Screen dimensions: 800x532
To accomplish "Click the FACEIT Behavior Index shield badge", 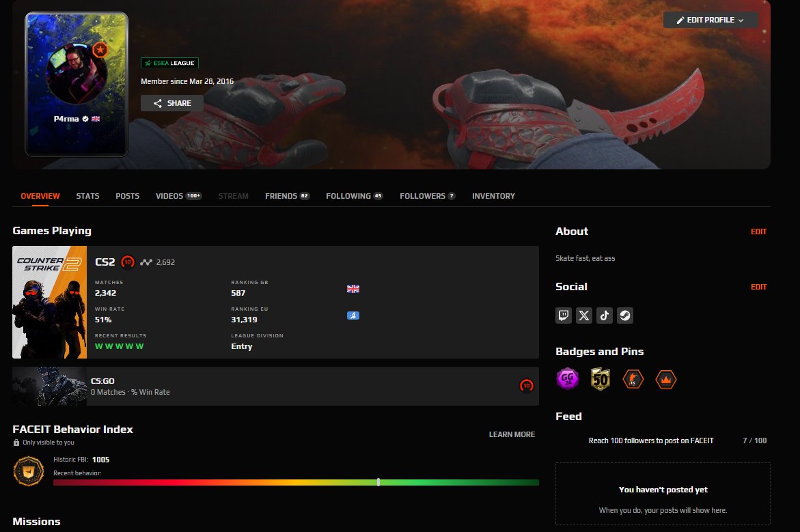I will click(29, 471).
